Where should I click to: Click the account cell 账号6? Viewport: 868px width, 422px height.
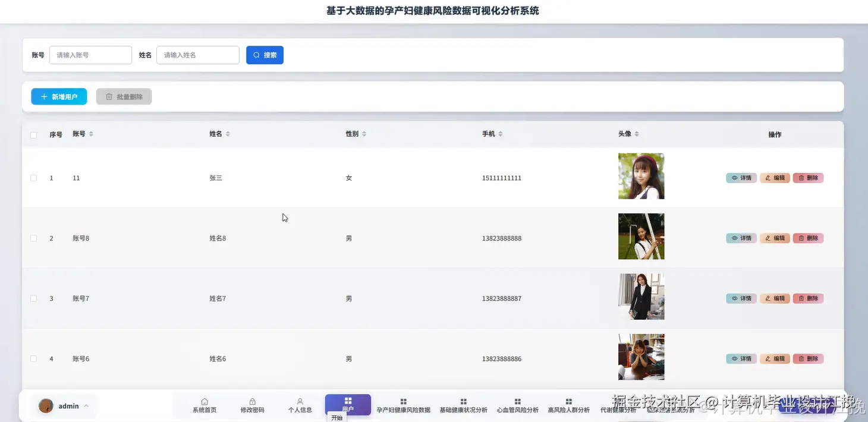pyautogui.click(x=81, y=359)
